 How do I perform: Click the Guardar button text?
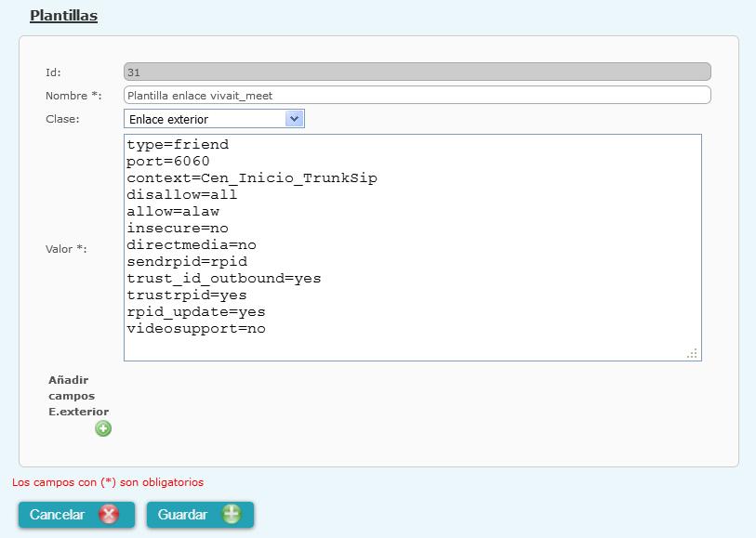[182, 515]
